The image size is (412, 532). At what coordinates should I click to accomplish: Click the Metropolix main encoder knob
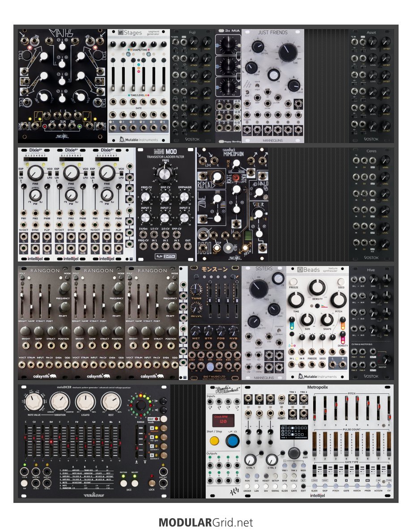294,453
